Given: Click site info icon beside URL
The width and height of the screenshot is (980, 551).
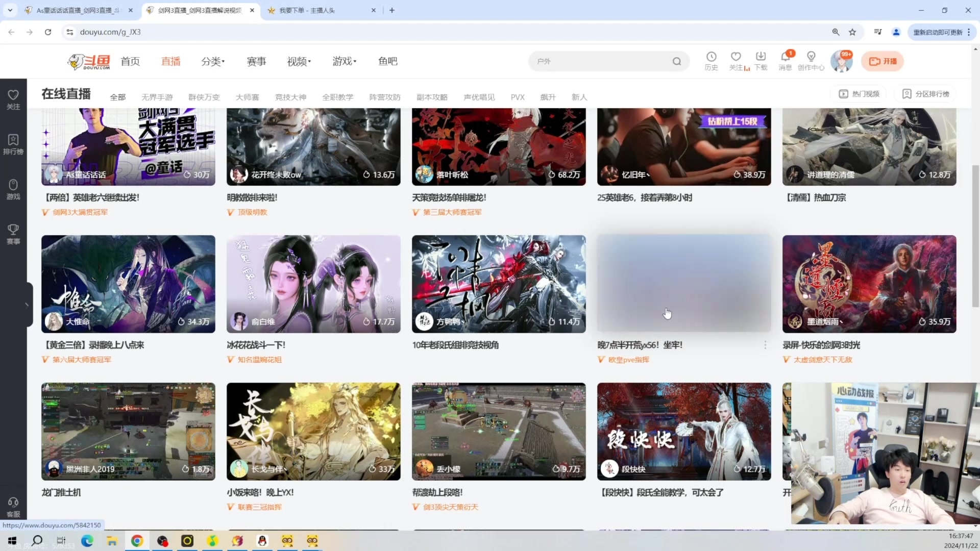Looking at the screenshot, I should click(70, 32).
